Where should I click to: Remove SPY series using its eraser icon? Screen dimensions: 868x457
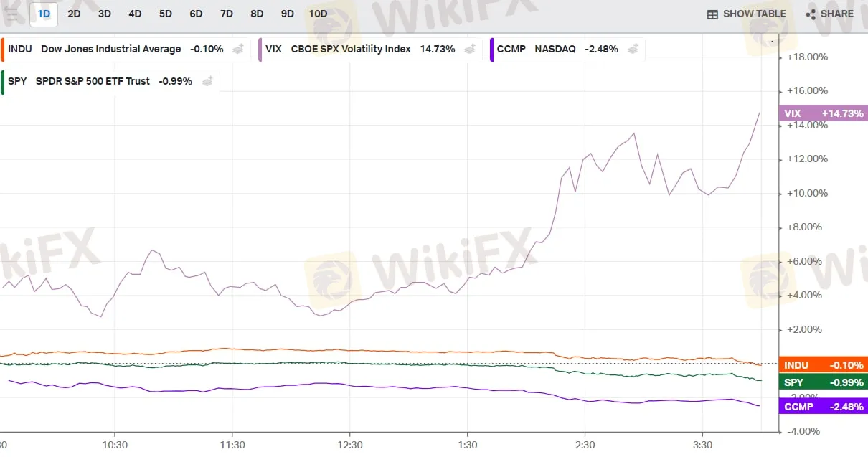pyautogui.click(x=207, y=81)
